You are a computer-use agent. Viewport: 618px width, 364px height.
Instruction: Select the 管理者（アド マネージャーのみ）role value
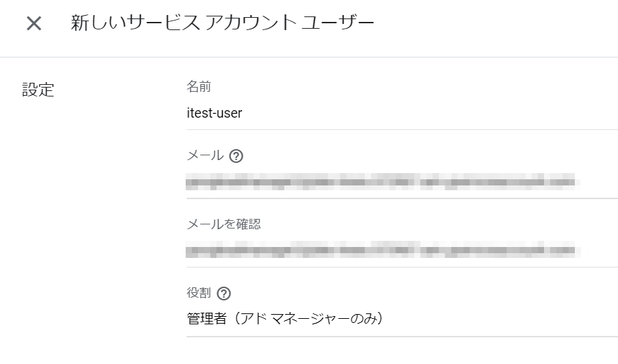tap(284, 318)
